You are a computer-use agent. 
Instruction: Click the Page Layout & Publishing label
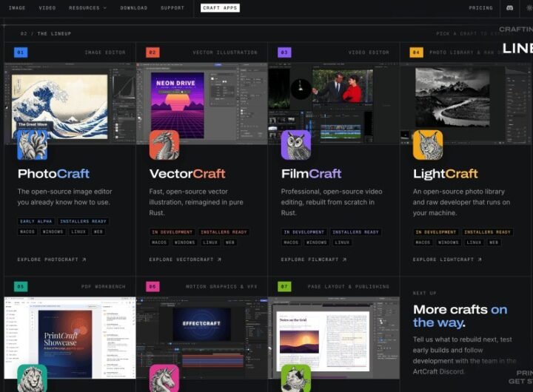tap(349, 287)
